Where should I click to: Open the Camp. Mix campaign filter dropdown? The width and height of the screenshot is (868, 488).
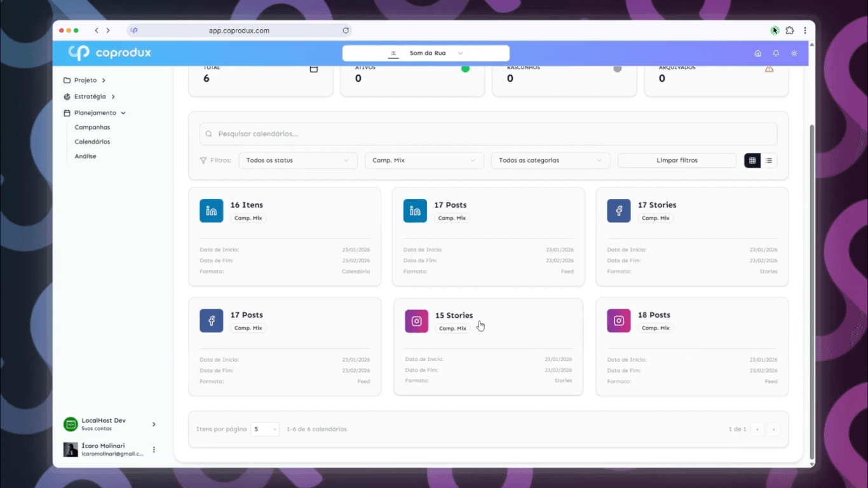click(x=424, y=161)
